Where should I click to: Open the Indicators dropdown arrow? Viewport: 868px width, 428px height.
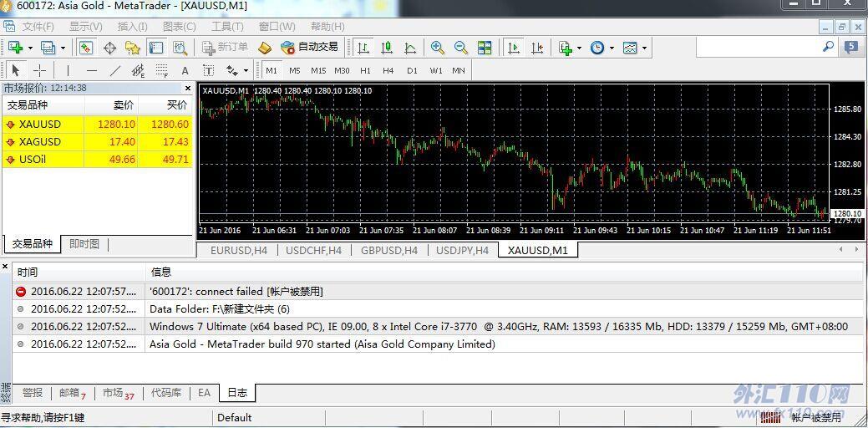(x=579, y=48)
